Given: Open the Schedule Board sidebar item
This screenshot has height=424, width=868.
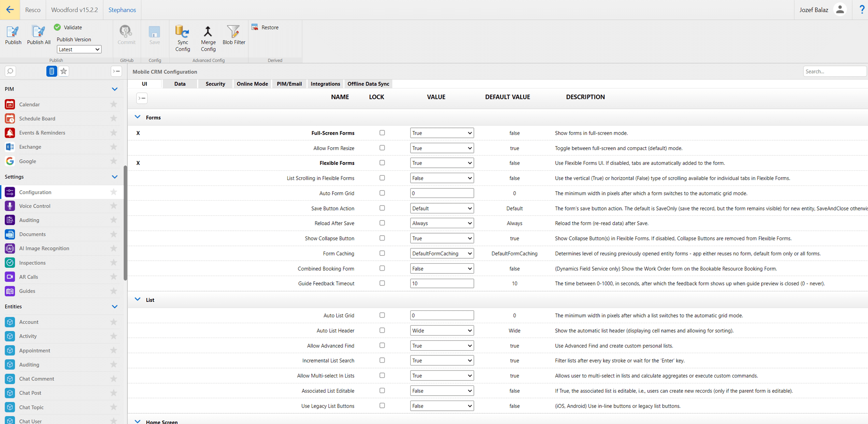Looking at the screenshot, I should pos(37,118).
